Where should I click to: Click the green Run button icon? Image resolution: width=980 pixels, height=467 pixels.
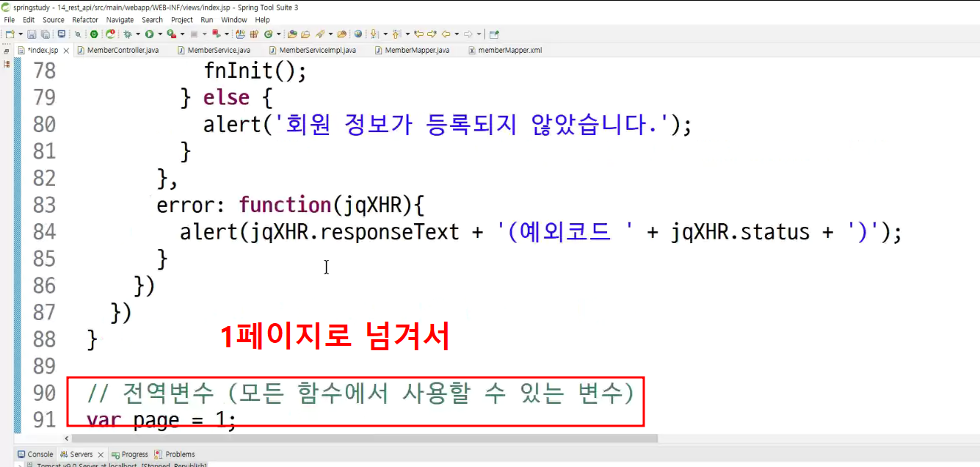tap(149, 34)
